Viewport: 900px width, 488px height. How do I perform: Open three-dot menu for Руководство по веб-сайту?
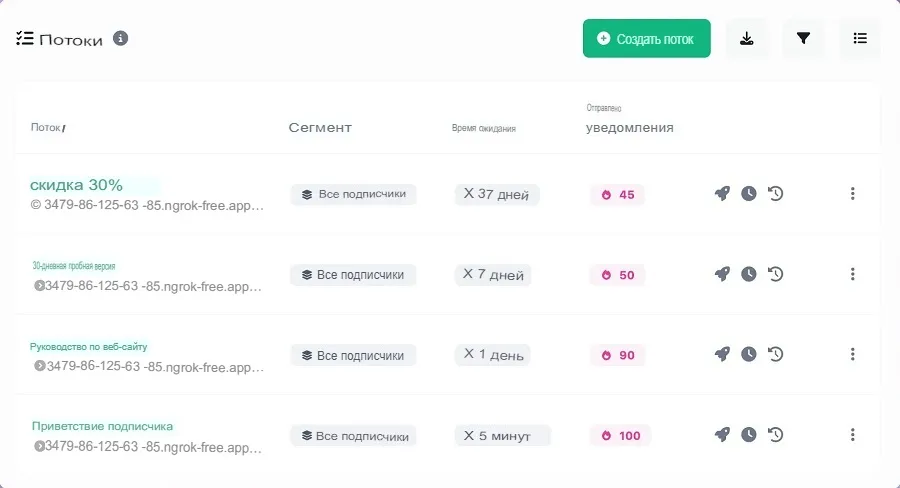[852, 354]
